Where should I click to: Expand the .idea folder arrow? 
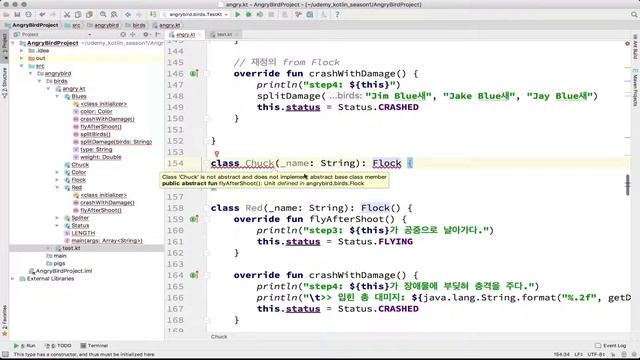22,51
